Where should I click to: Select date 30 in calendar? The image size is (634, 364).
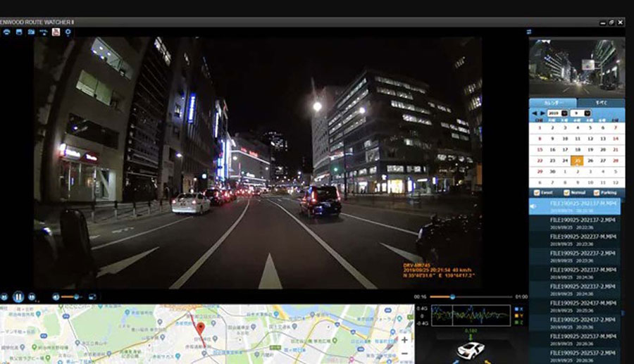coord(552,172)
